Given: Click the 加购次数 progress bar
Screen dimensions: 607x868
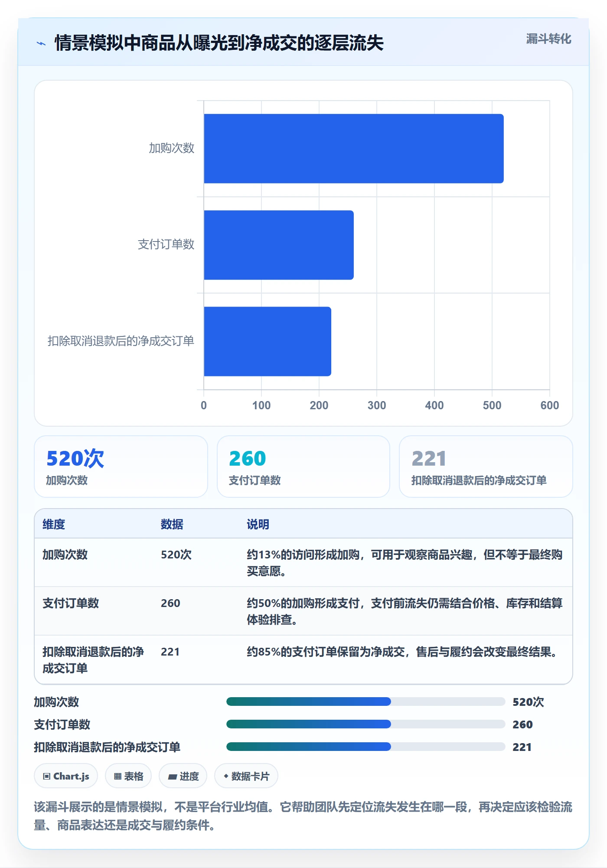Looking at the screenshot, I should pos(366,702).
